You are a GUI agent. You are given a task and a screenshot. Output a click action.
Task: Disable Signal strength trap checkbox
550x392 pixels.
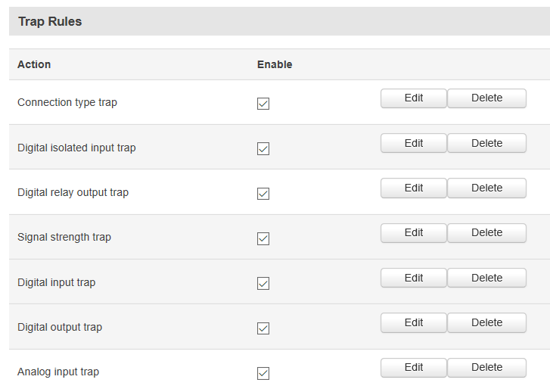point(263,238)
